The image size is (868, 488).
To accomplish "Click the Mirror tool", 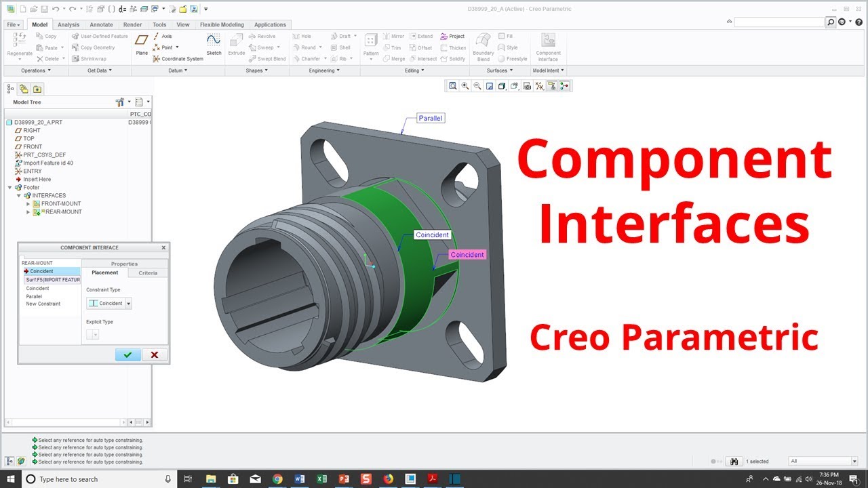I will [x=393, y=37].
